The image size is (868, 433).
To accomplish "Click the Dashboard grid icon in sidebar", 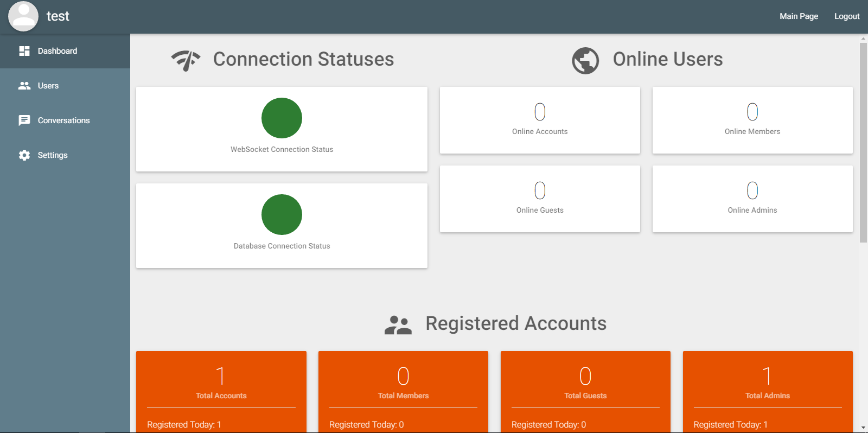I will pyautogui.click(x=24, y=51).
